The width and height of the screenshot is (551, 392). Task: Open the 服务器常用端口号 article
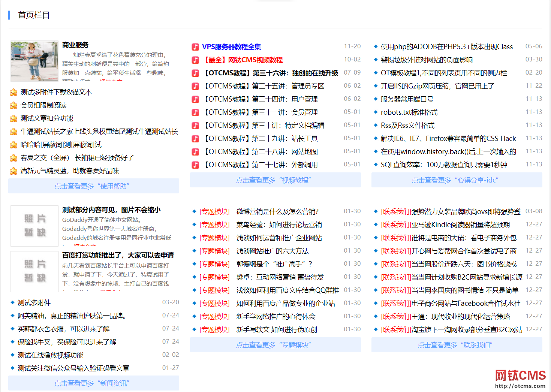tap(407, 99)
